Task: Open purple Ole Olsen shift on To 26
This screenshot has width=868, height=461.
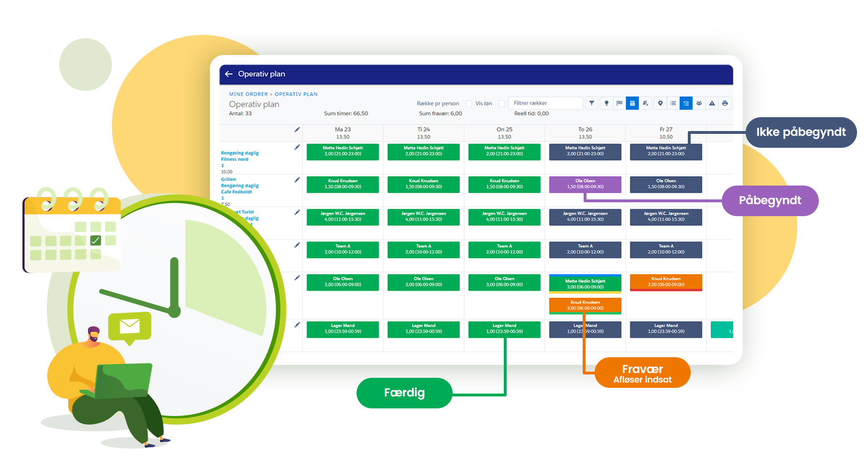Action: point(585,185)
